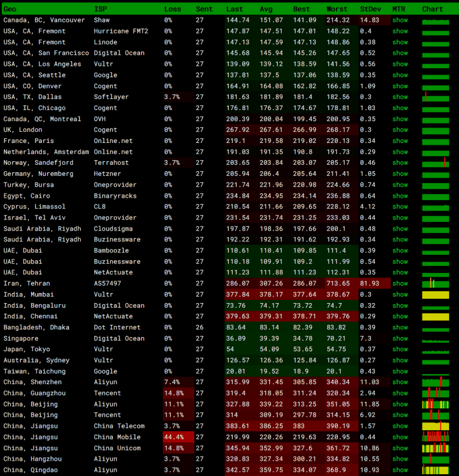Click the Chart column header
This screenshot has width=459, height=476.
[x=433, y=9]
